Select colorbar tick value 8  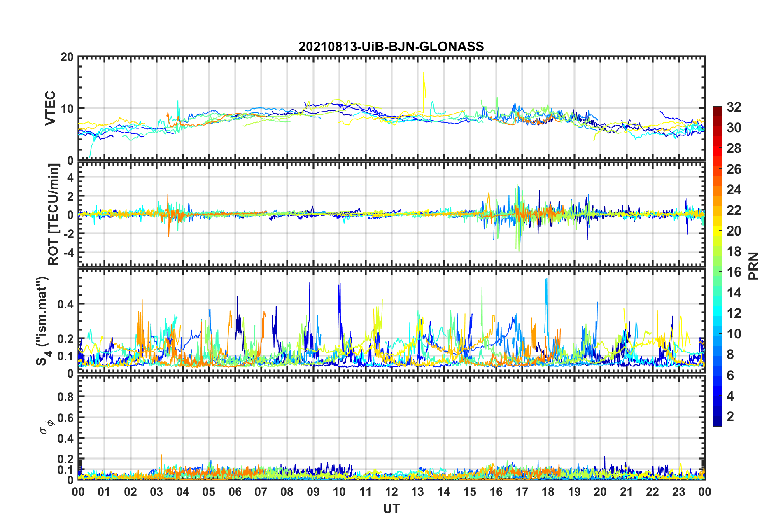730,355
